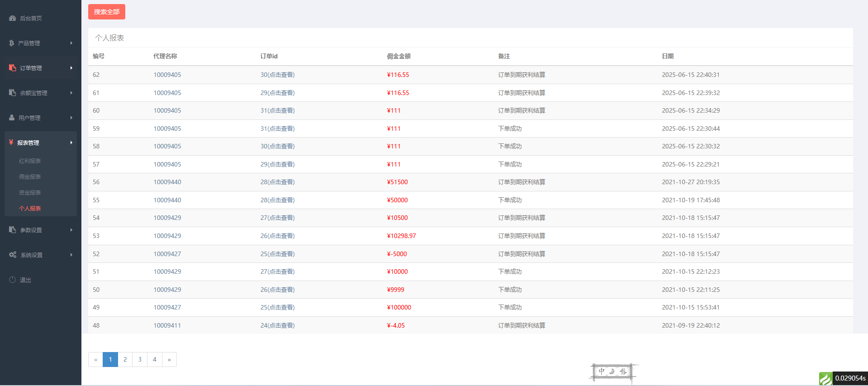Open order link 27(点击查看) in row 54
This screenshot has width=868, height=386.
(277, 218)
